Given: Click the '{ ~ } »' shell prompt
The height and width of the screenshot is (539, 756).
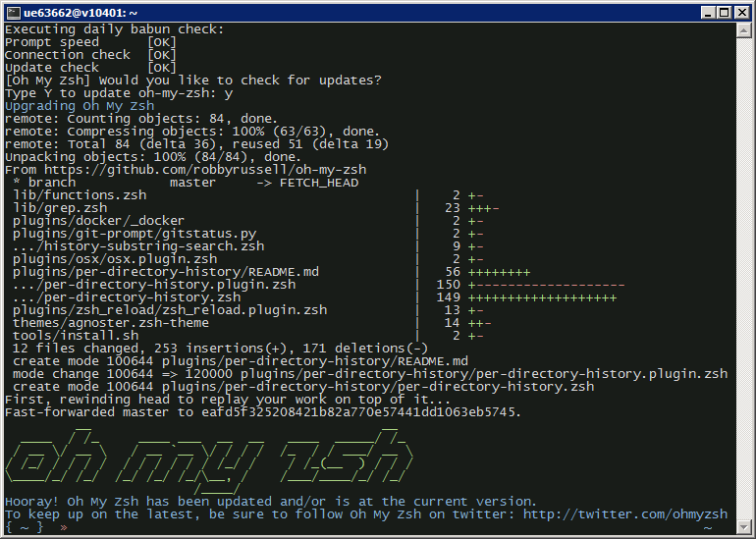Looking at the screenshot, I should pyautogui.click(x=36, y=527).
